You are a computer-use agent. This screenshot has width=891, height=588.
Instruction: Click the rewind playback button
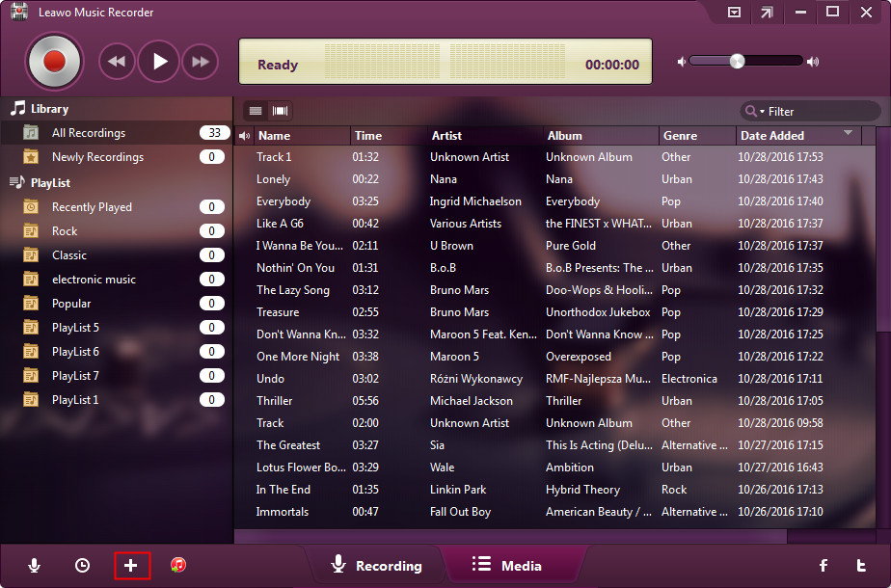[117, 62]
